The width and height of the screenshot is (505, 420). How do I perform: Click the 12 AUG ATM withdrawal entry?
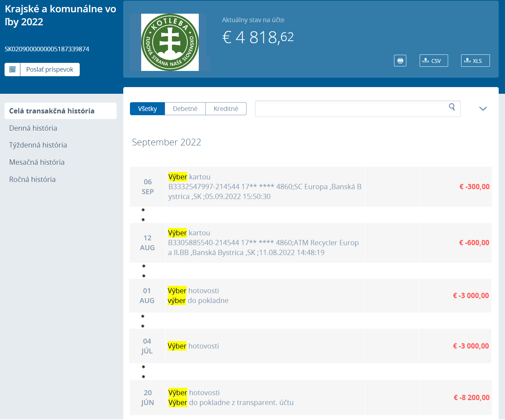click(x=263, y=243)
